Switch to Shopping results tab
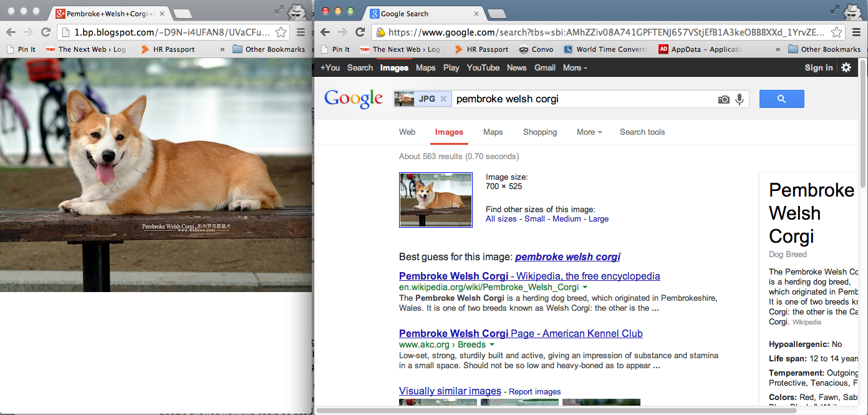Screen dimensions: 868x415 tap(540, 132)
